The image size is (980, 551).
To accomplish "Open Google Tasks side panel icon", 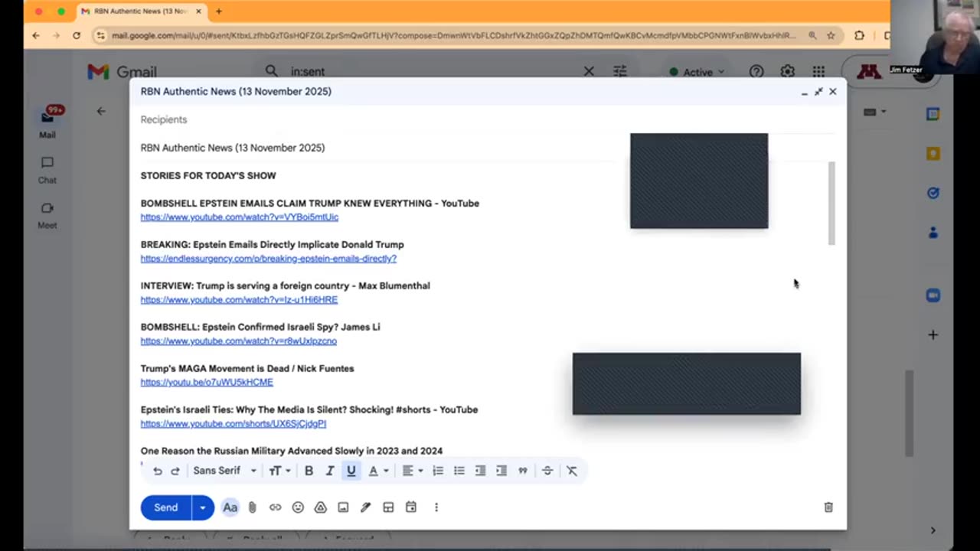I will (x=933, y=193).
